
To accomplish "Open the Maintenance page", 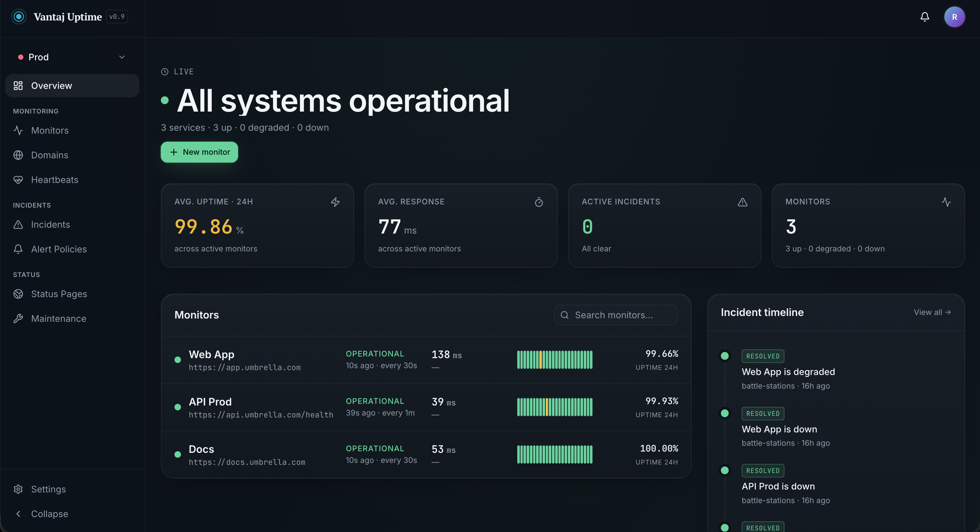I will [72, 319].
